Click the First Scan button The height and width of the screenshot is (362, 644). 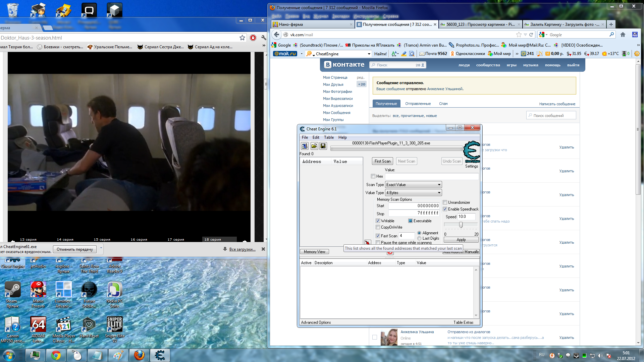click(x=382, y=161)
